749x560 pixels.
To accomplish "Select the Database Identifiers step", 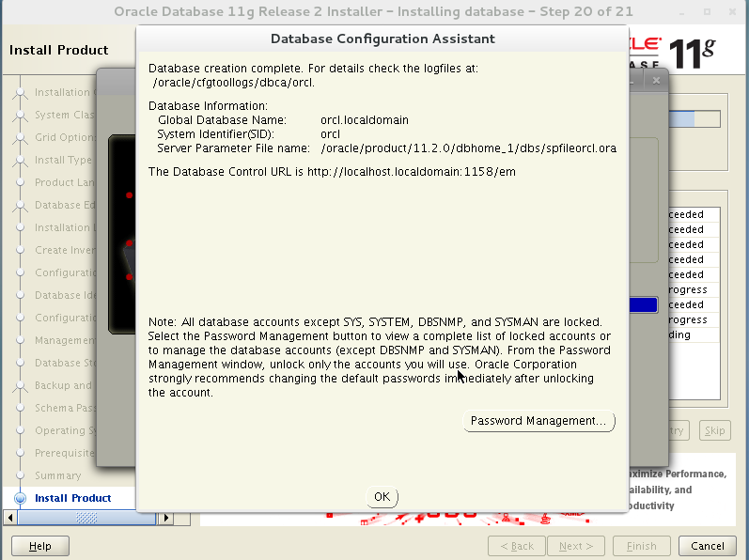I will tap(65, 295).
